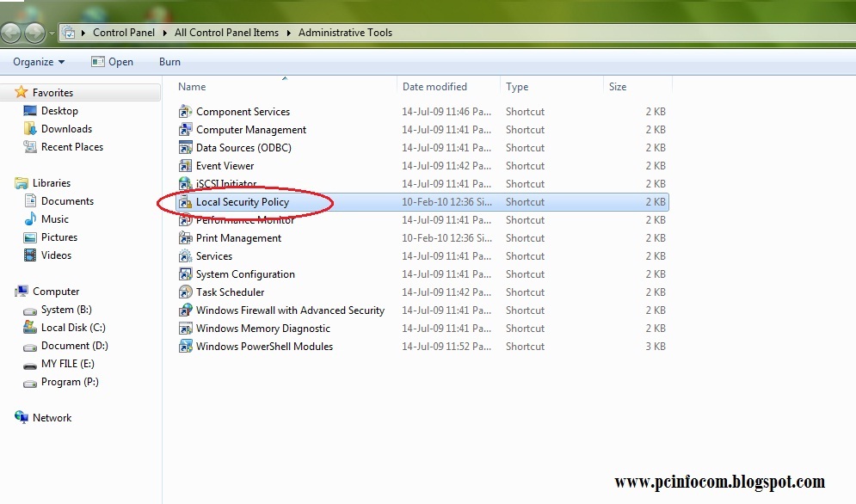
Task: Select the Services gear icon
Action: [186, 256]
